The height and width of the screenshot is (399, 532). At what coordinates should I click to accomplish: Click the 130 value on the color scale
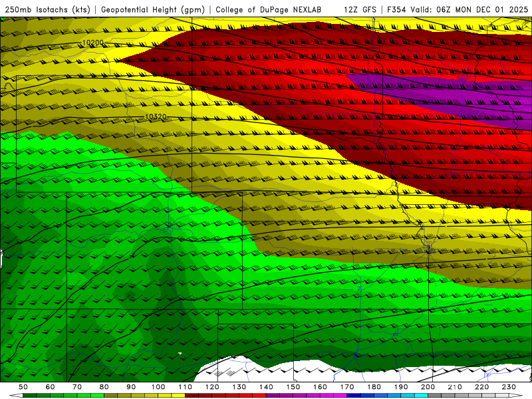click(239, 387)
